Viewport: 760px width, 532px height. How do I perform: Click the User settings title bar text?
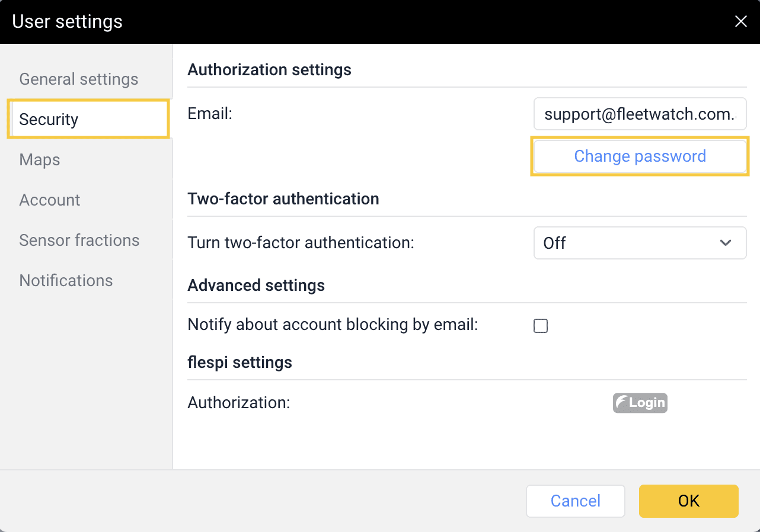68,22
